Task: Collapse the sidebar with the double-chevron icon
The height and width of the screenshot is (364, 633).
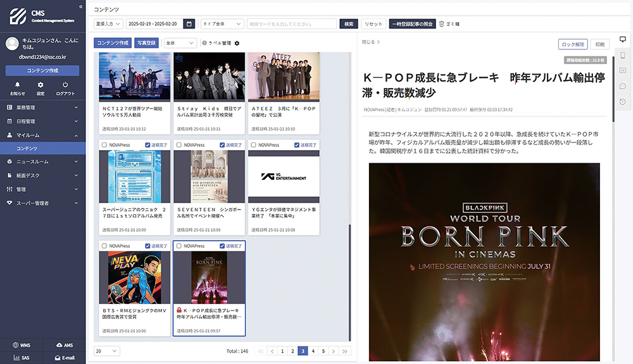Action: (81, 6)
